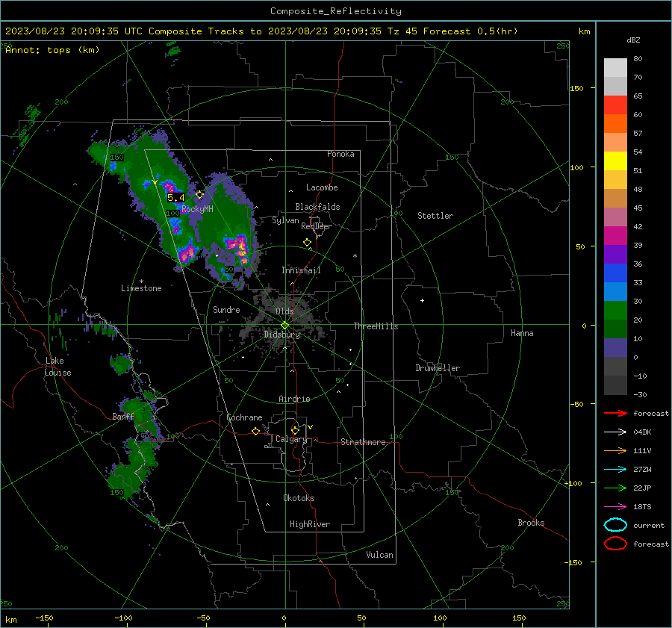Viewport: 672px width, 628px height.
Task: Click the Didsbury label on the map
Action: 282,335
